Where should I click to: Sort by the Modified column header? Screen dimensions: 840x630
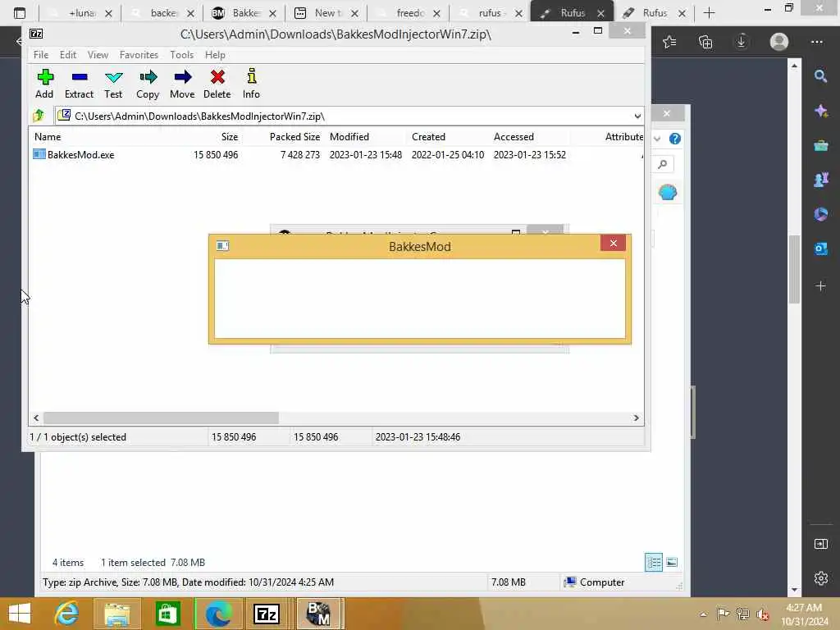[x=349, y=137]
